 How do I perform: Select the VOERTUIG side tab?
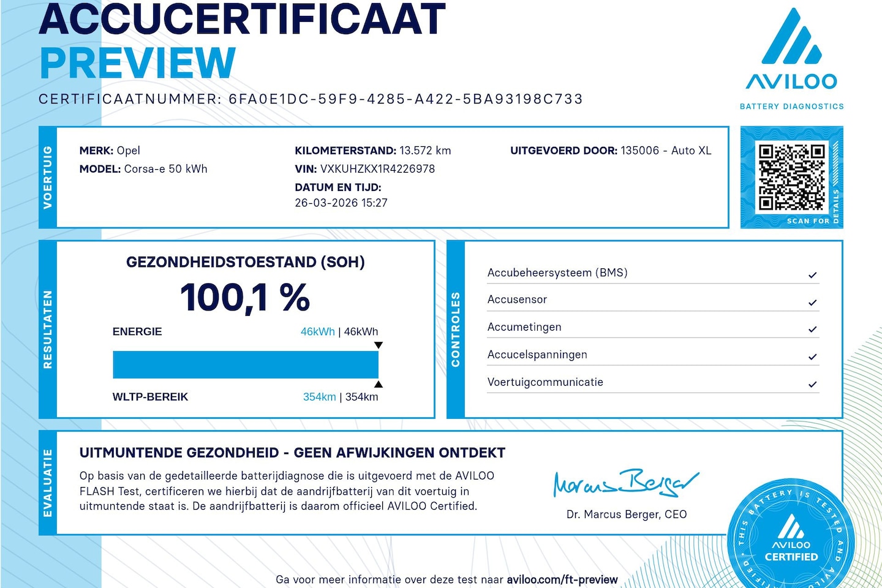(x=48, y=178)
